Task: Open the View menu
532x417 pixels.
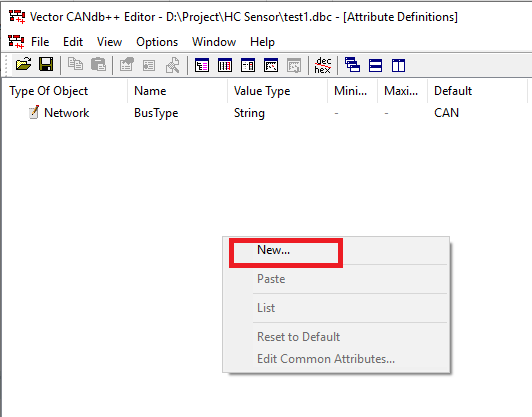Action: coord(109,42)
